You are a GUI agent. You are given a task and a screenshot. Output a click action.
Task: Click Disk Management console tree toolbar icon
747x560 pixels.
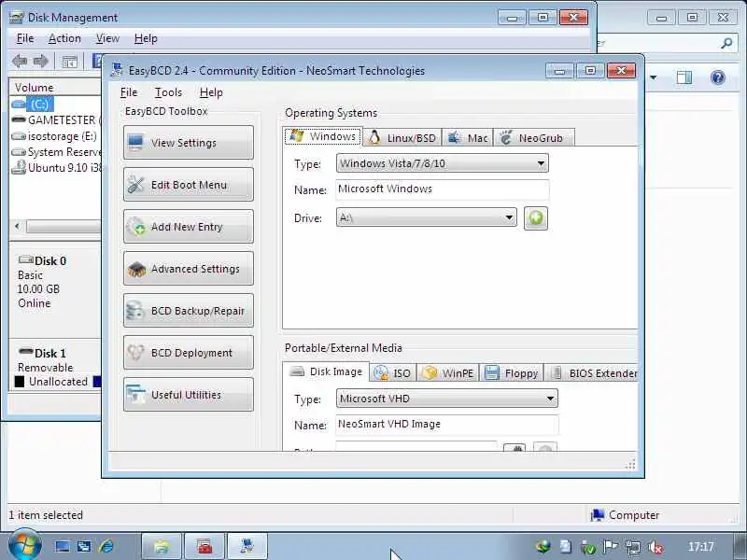point(69,62)
